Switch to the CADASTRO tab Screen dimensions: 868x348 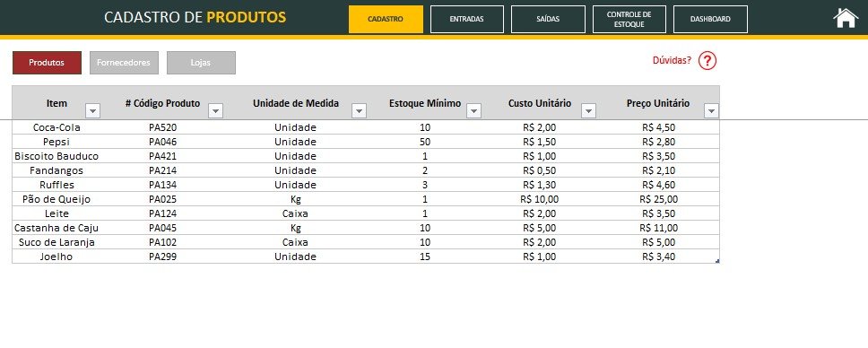click(x=386, y=20)
